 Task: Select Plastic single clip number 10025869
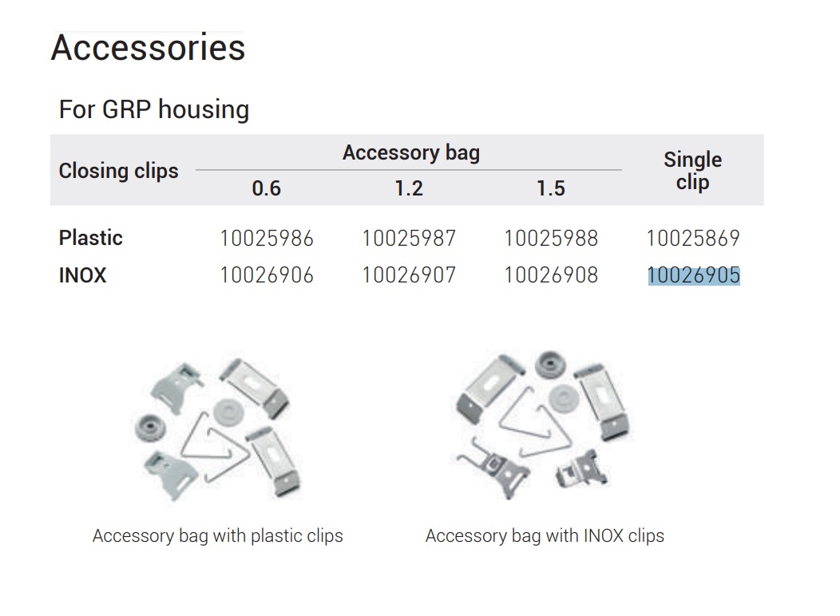(693, 238)
